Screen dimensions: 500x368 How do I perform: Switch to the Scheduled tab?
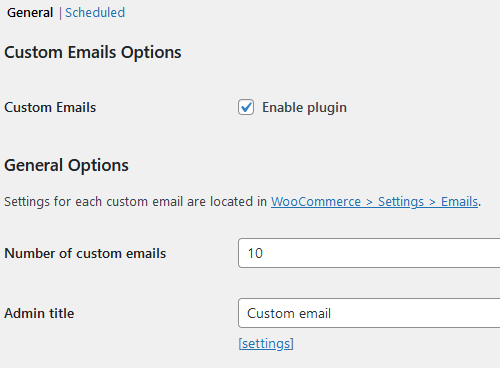pyautogui.click(x=95, y=13)
